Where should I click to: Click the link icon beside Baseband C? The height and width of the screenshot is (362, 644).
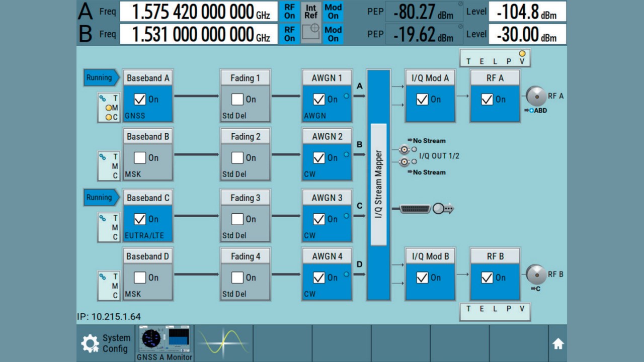click(x=103, y=218)
